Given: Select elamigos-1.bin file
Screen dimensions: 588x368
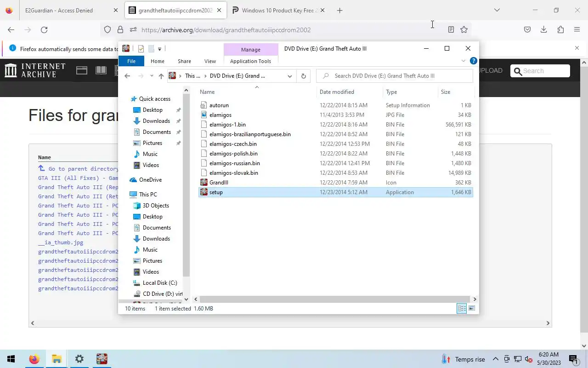Looking at the screenshot, I should click(x=227, y=125).
